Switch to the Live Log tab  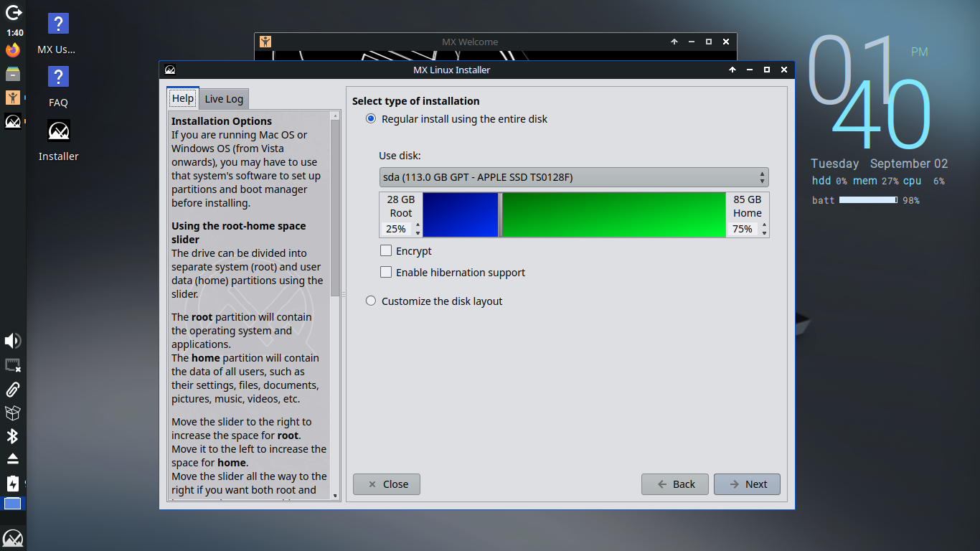coord(223,98)
